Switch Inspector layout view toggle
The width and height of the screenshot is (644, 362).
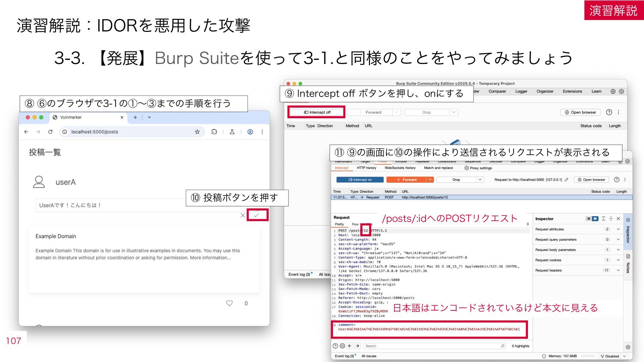592,219
